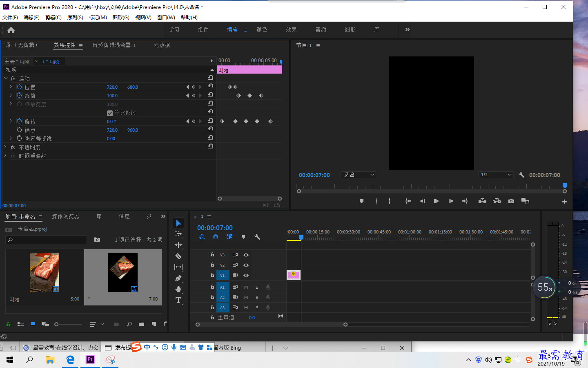Solo audio track A2
The image size is (588, 368).
click(x=257, y=297)
